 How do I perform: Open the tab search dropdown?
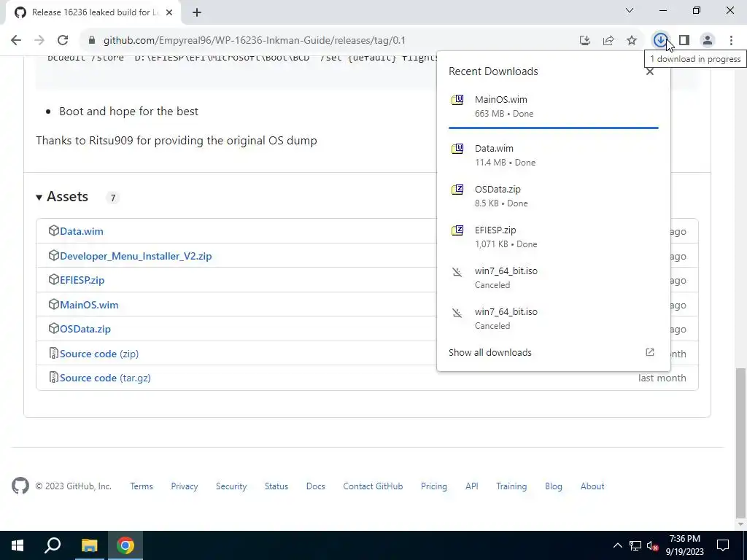click(x=630, y=10)
